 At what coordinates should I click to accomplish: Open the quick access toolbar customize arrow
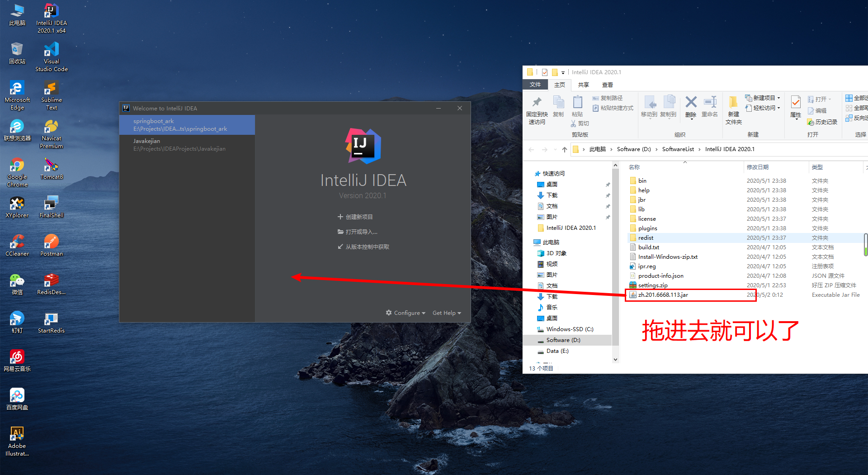563,72
